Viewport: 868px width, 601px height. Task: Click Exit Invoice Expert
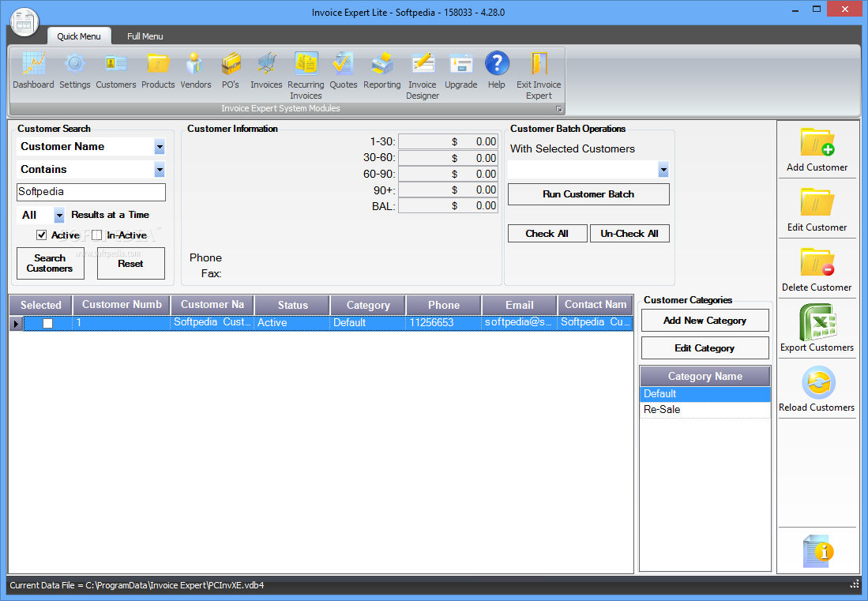point(539,75)
